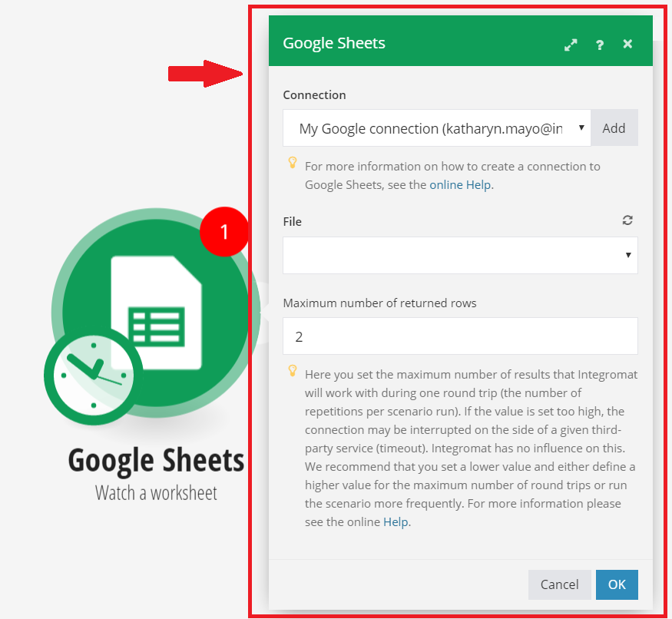
Task: Focus the Maximum number of returned rows field
Action: pyautogui.click(x=459, y=336)
